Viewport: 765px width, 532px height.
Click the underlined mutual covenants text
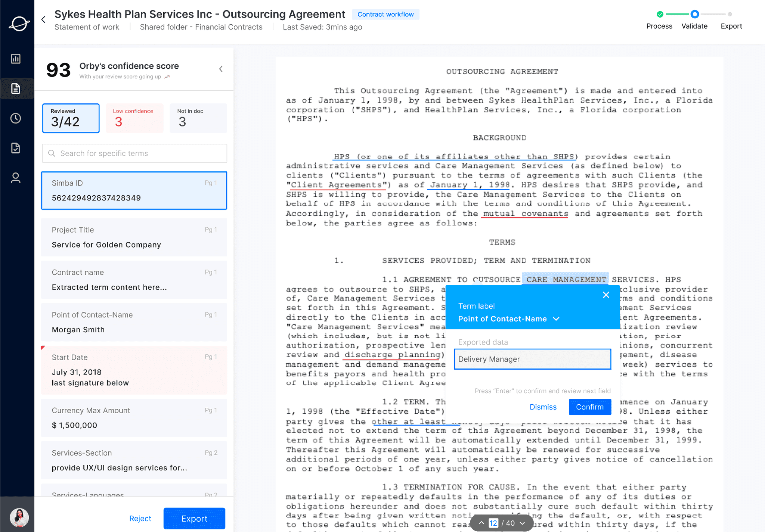pyautogui.click(x=525, y=214)
